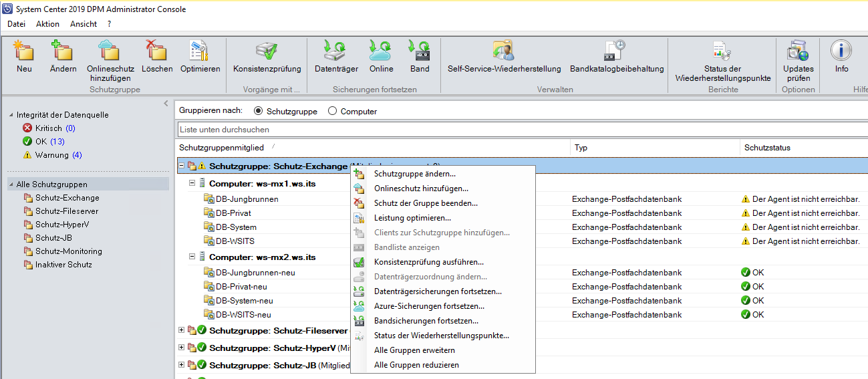Screen dimensions: 868x379
Task: Click the OK green check icon in sidebar
Action: click(x=27, y=141)
